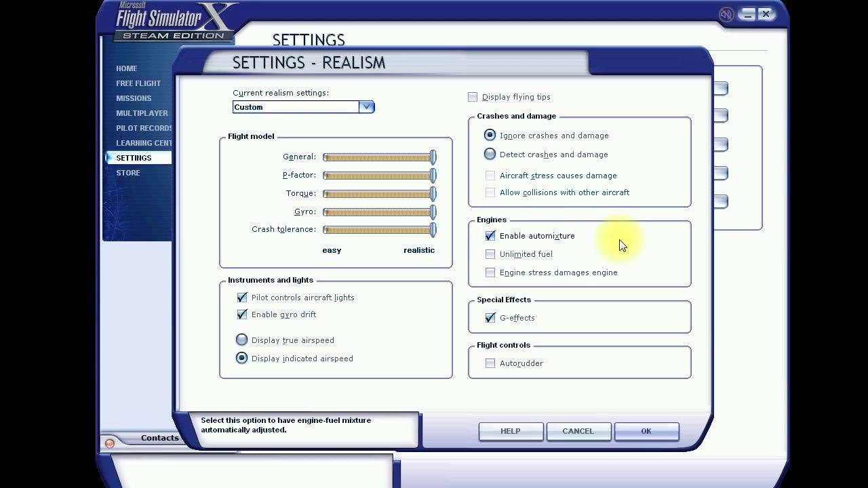
Task: Select SETTINGS in the sidebar
Action: pos(134,158)
